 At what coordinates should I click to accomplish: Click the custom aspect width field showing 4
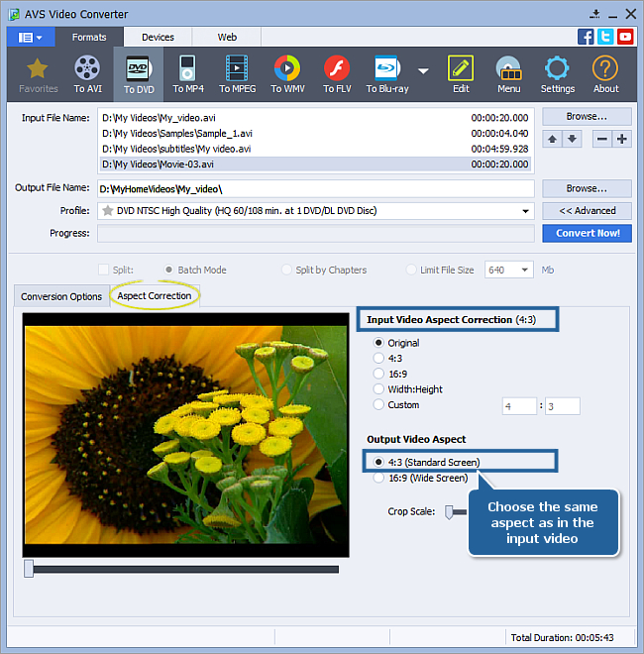[519, 406]
